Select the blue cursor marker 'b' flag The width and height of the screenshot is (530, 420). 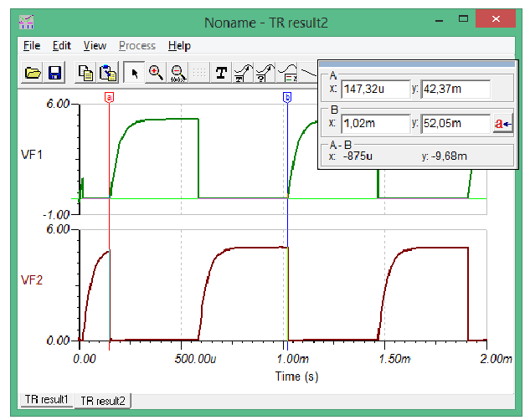287,98
